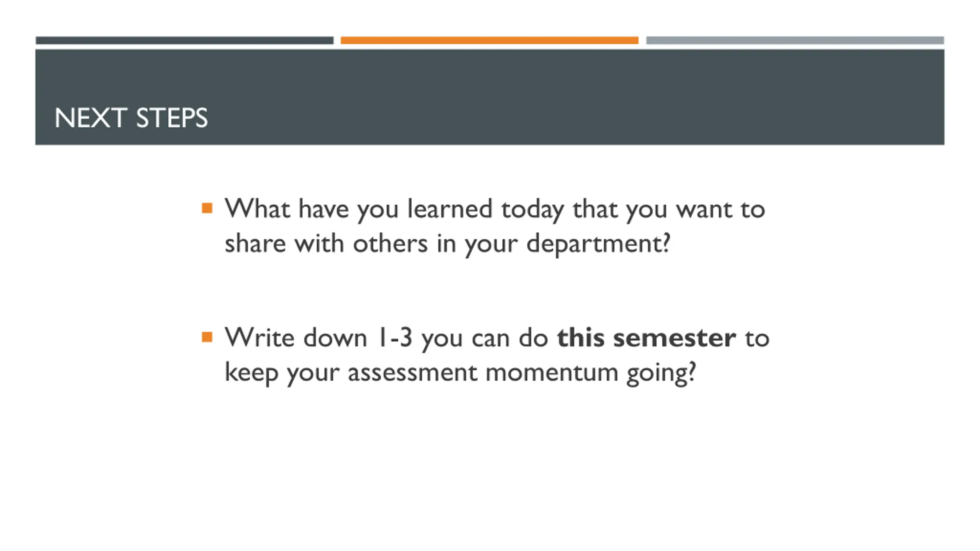Select the orange bullet beside 'Write down 1-3'
This screenshot has height=551, width=980.
[207, 337]
